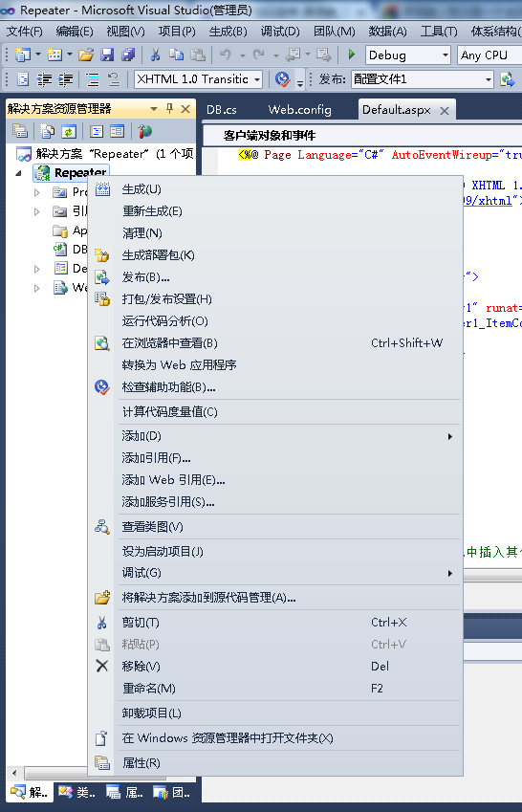Select 清理(N) in the context menu
The height and width of the screenshot is (812, 522).
point(275,233)
